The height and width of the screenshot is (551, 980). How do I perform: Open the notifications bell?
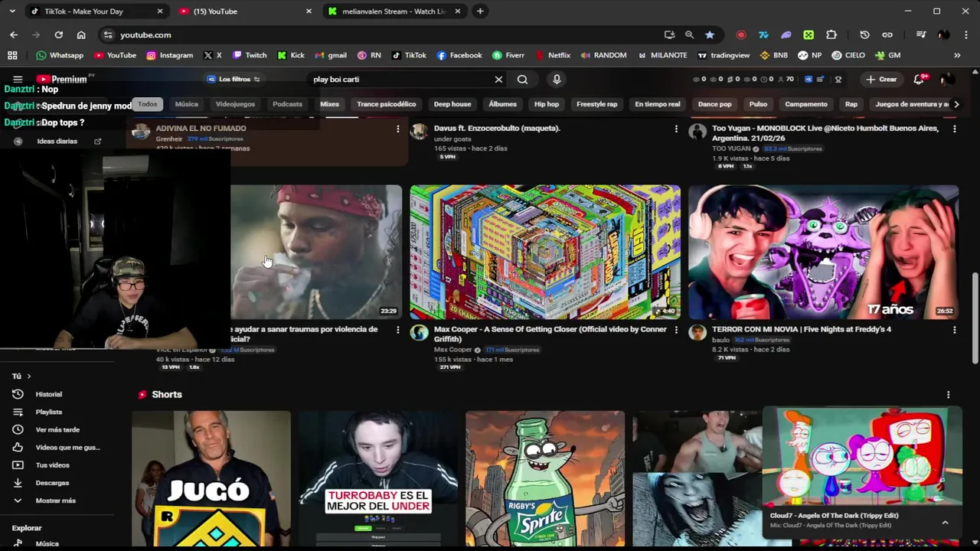pyautogui.click(x=919, y=79)
